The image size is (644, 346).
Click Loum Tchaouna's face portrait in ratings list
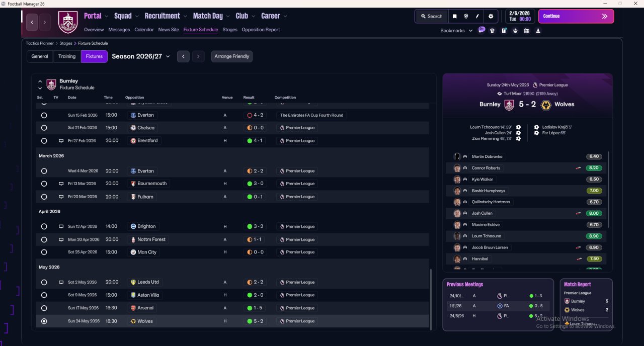coord(457,236)
